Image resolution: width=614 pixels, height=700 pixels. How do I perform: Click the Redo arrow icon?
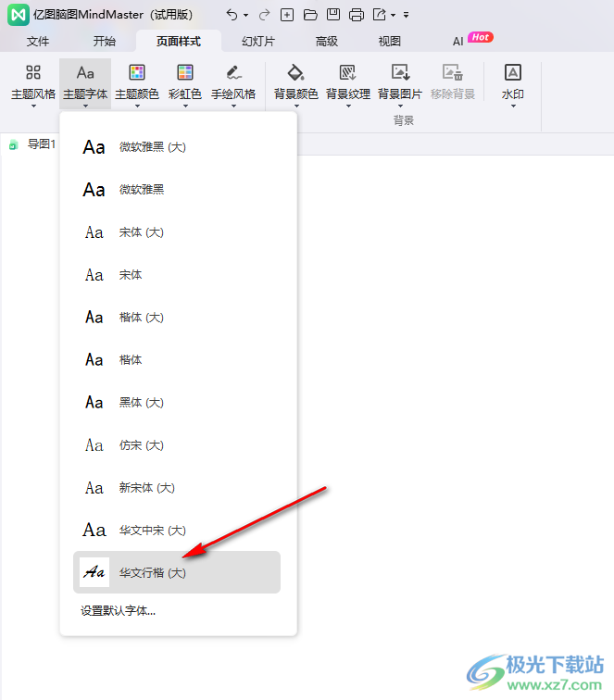(264, 15)
